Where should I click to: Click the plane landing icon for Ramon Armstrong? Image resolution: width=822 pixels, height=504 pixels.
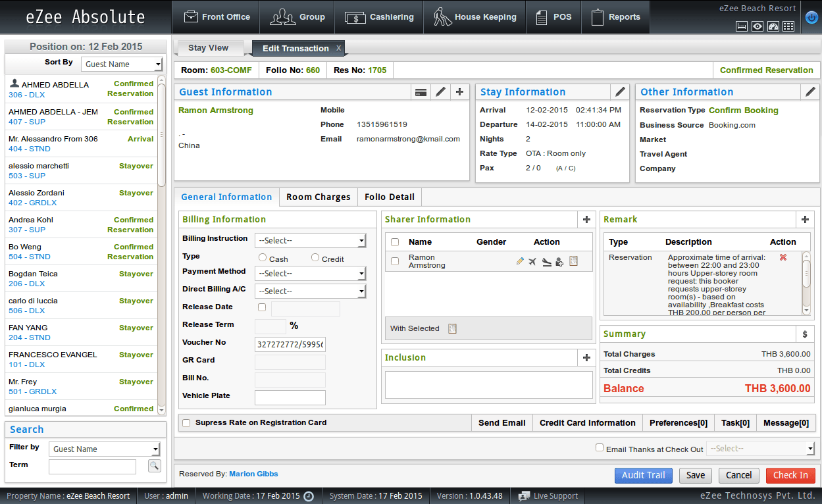[x=546, y=262]
